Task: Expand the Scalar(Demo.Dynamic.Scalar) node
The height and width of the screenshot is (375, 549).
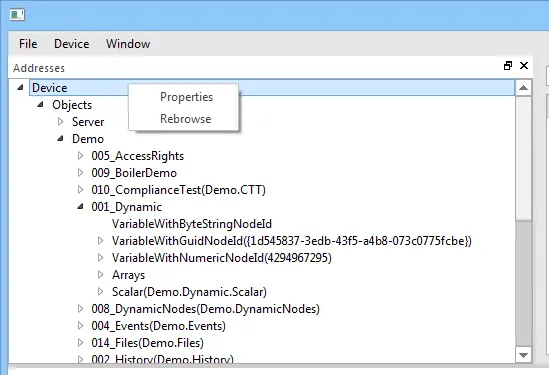Action: point(100,291)
